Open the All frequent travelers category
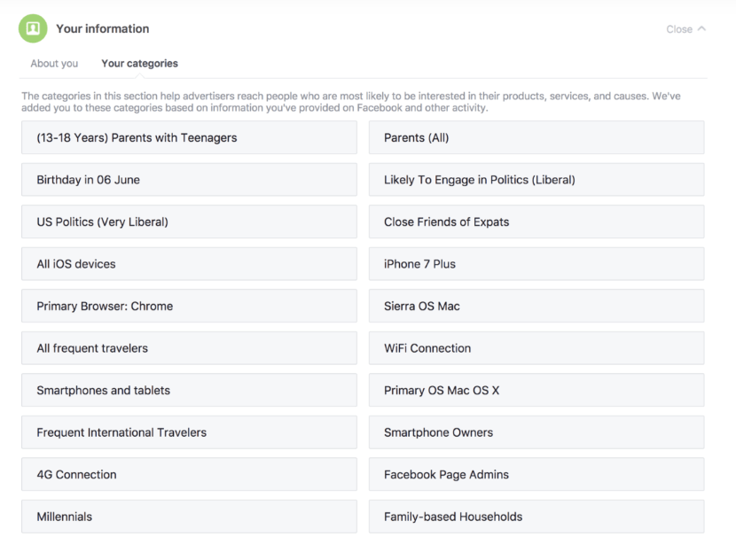The height and width of the screenshot is (560, 736). (189, 348)
